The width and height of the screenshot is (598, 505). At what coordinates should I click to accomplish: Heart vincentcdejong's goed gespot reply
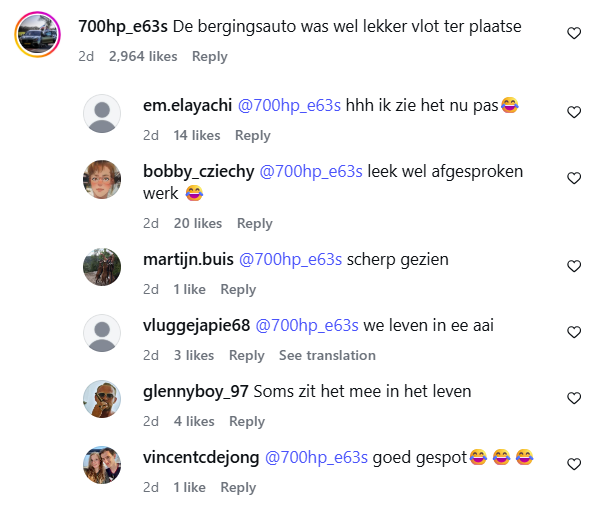click(574, 464)
